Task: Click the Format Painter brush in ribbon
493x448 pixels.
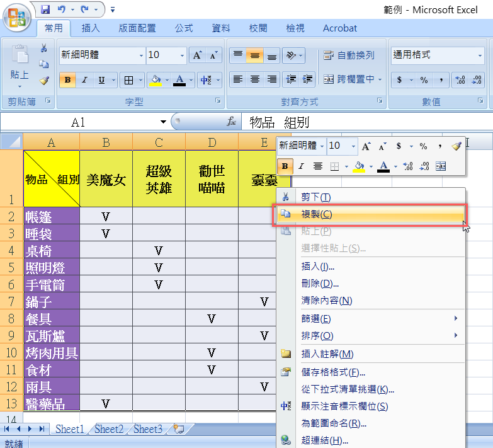Action: (44, 80)
